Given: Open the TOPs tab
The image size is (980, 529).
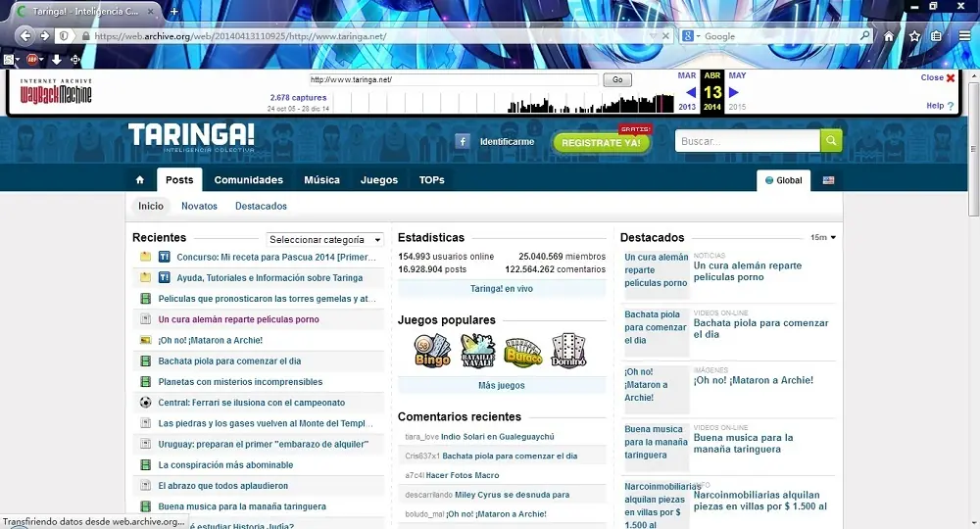Looking at the screenshot, I should point(432,180).
